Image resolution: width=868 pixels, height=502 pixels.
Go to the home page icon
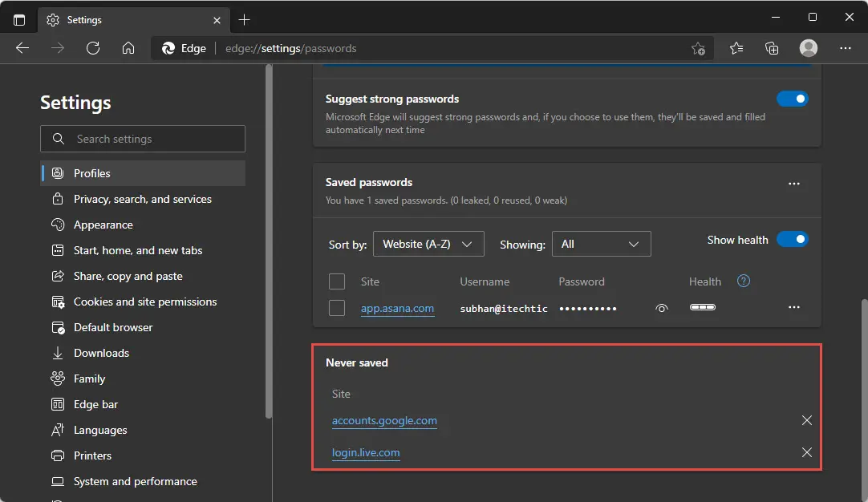pyautogui.click(x=128, y=48)
